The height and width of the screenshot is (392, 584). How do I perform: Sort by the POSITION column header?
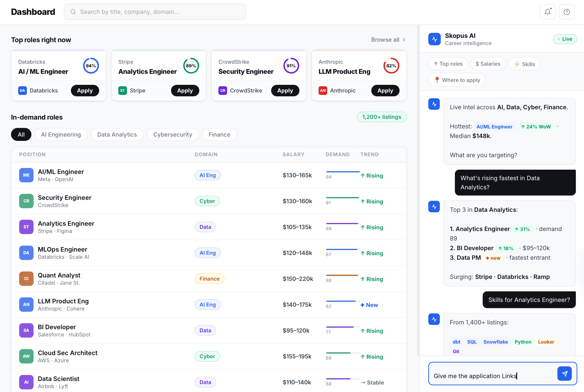pos(33,155)
